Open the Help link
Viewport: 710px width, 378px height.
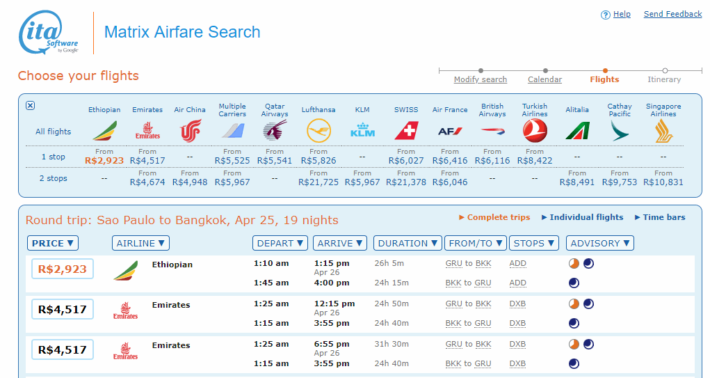point(622,14)
